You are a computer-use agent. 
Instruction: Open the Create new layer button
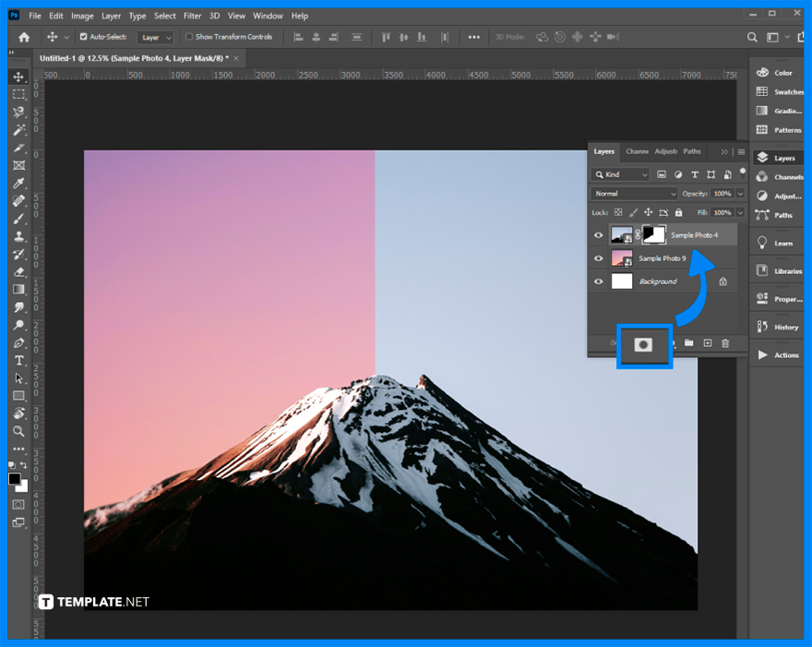[708, 342]
